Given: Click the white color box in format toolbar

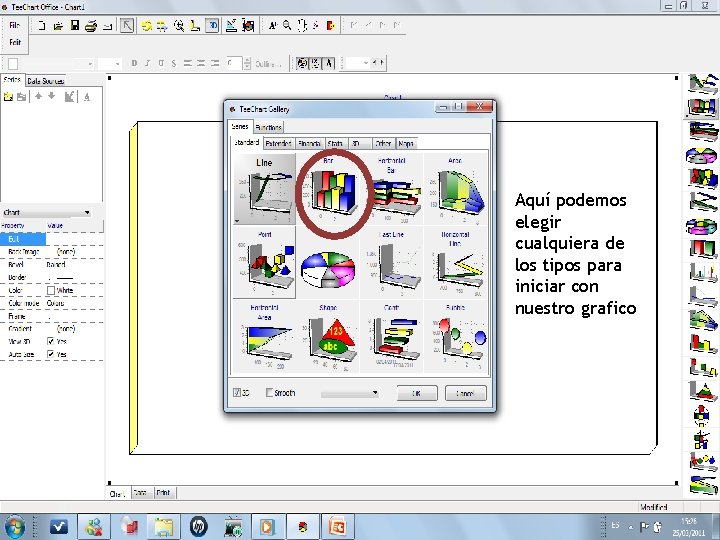Looking at the screenshot, I should point(13,64).
